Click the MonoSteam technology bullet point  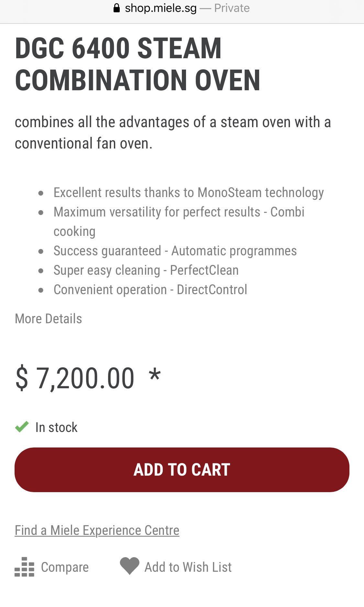[188, 193]
